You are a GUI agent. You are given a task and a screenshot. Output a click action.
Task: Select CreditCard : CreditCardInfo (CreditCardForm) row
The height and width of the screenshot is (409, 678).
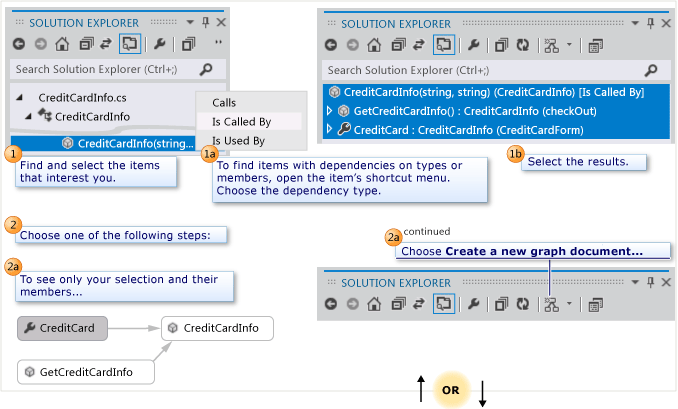(496, 130)
